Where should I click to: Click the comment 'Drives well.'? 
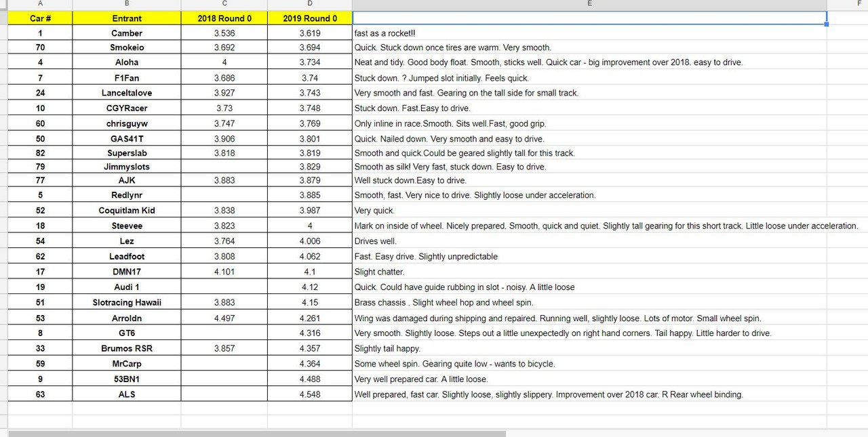click(x=376, y=241)
